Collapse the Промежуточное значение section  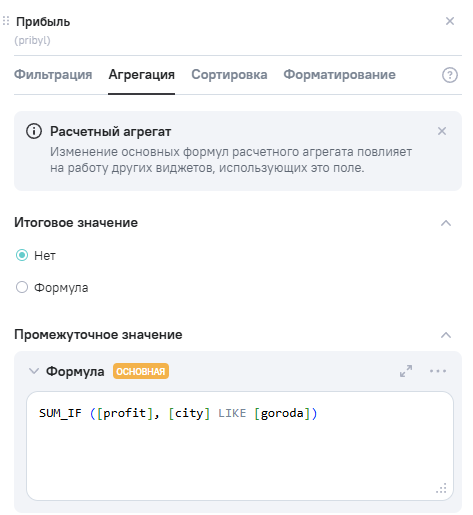click(x=446, y=335)
